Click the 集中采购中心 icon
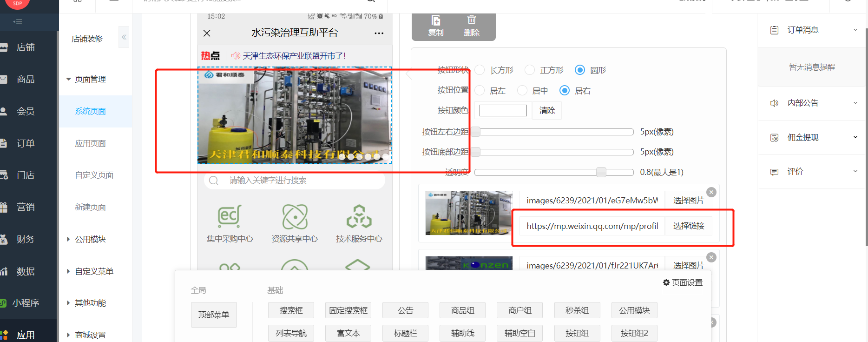The height and width of the screenshot is (342, 868). click(x=230, y=216)
